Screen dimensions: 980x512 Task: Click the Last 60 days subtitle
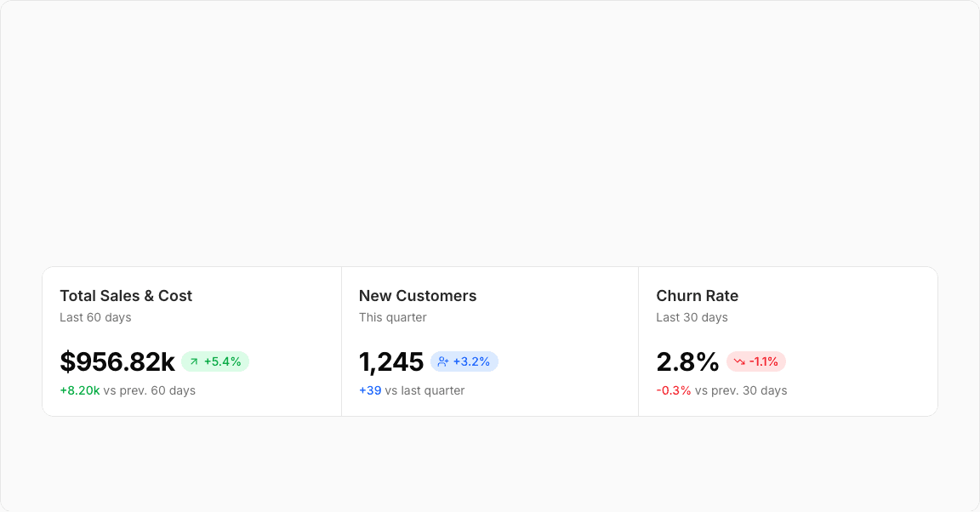(95, 317)
